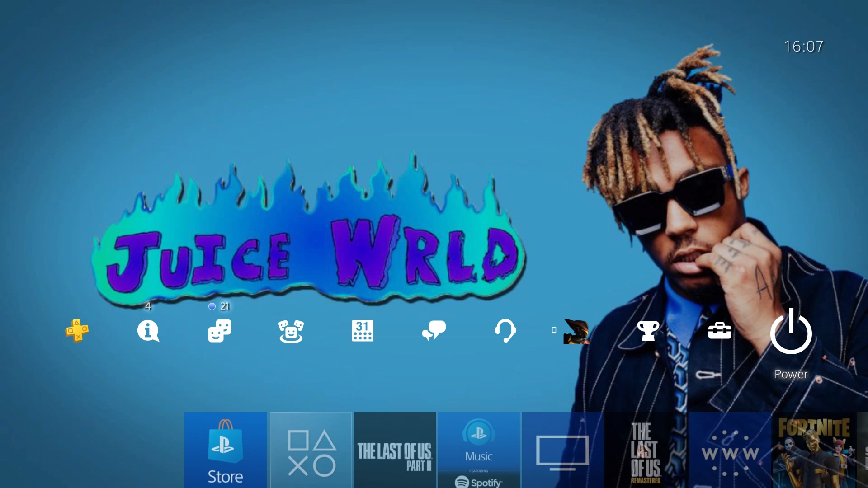Screen dimensions: 868x488
Task: Click the Power label text
Action: click(791, 374)
